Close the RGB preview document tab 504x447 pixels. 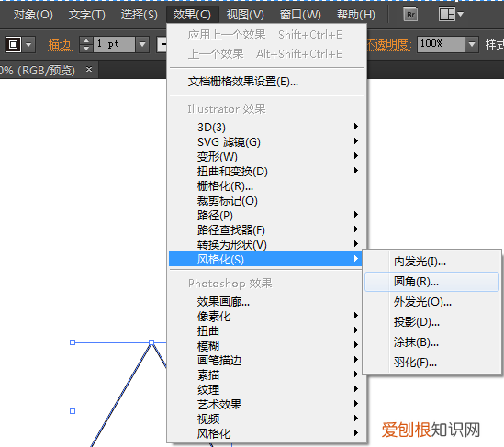pyautogui.click(x=89, y=69)
